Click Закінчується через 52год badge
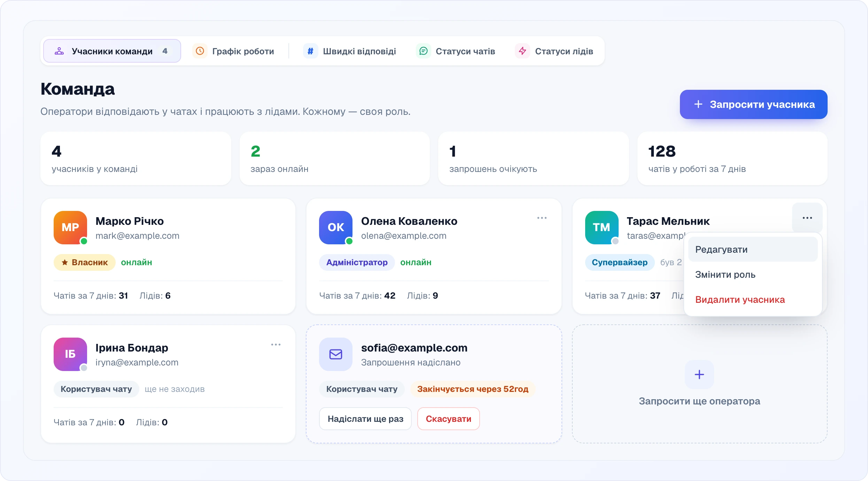The width and height of the screenshot is (868, 481). 473,389
